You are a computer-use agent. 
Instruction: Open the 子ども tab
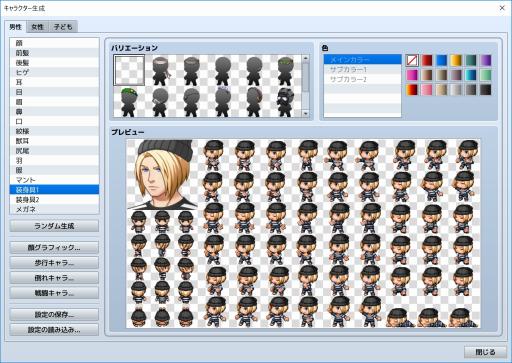click(x=63, y=27)
